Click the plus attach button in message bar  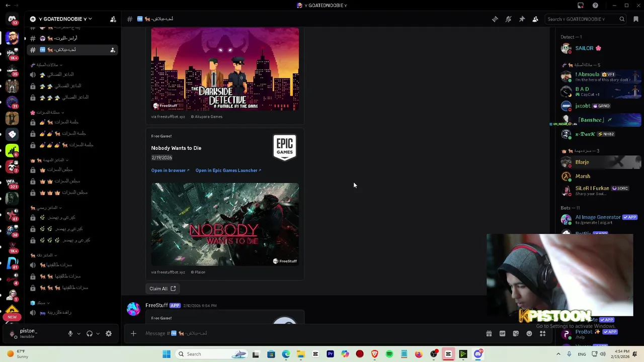133,333
